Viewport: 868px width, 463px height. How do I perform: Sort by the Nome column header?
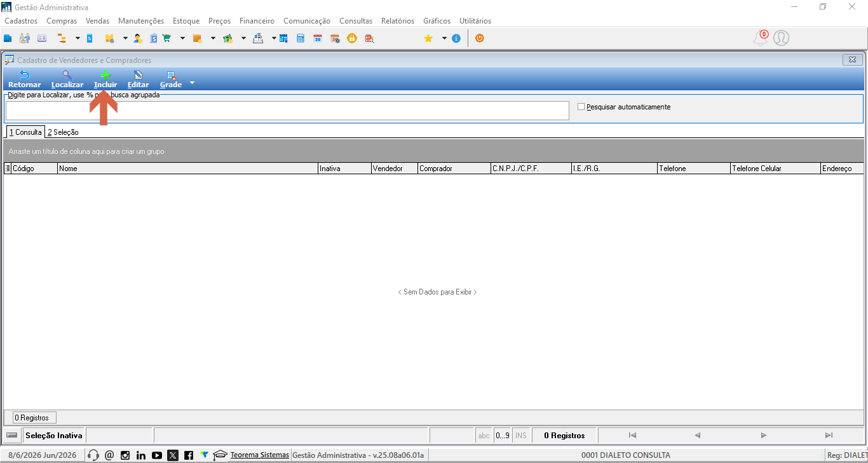pos(187,169)
